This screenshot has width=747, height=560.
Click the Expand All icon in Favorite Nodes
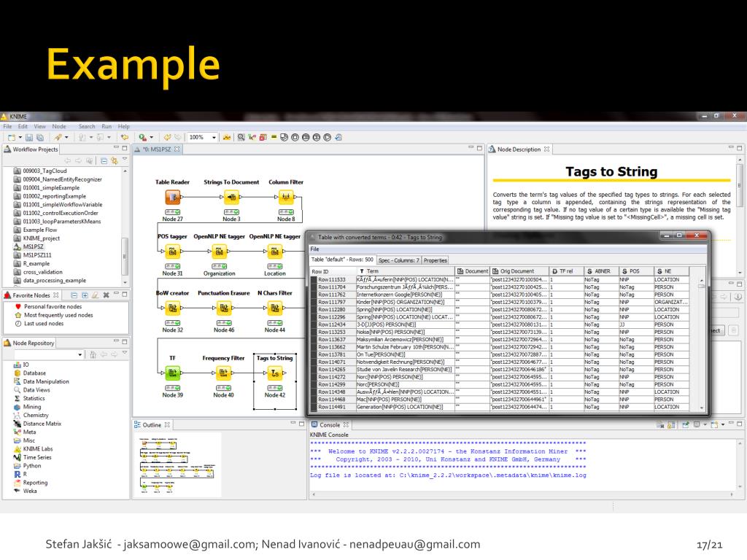click(85, 295)
